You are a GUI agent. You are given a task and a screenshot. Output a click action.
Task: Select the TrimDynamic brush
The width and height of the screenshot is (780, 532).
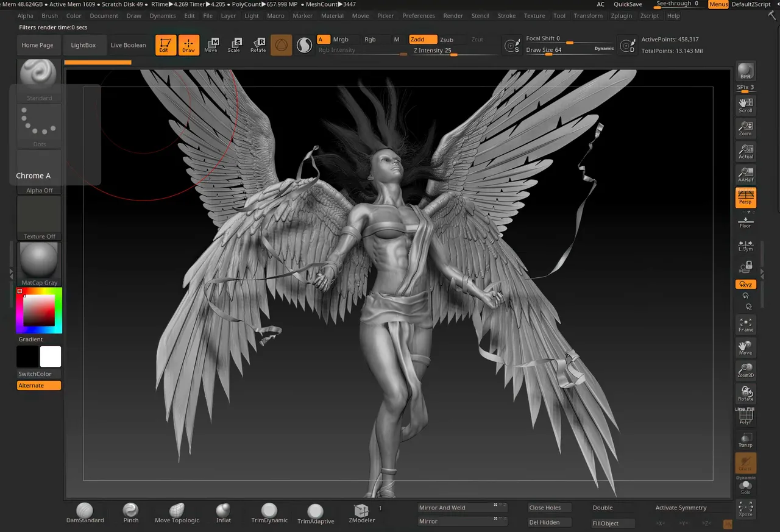pyautogui.click(x=269, y=513)
